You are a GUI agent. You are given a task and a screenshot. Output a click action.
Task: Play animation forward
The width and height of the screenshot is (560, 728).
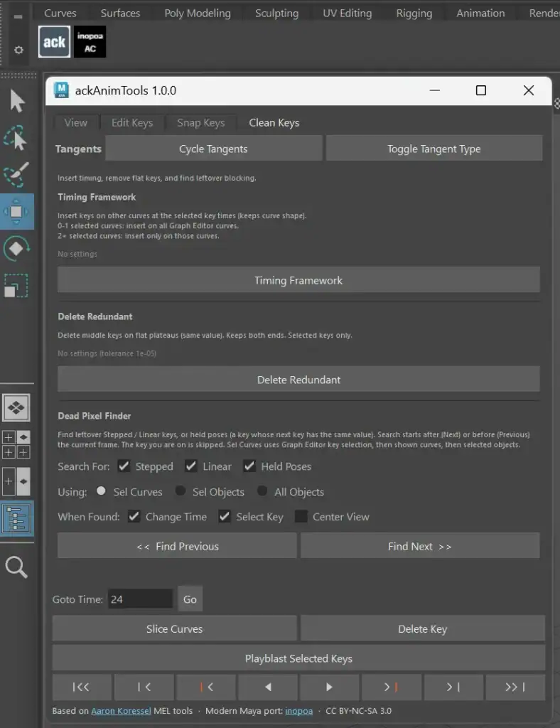coord(330,687)
